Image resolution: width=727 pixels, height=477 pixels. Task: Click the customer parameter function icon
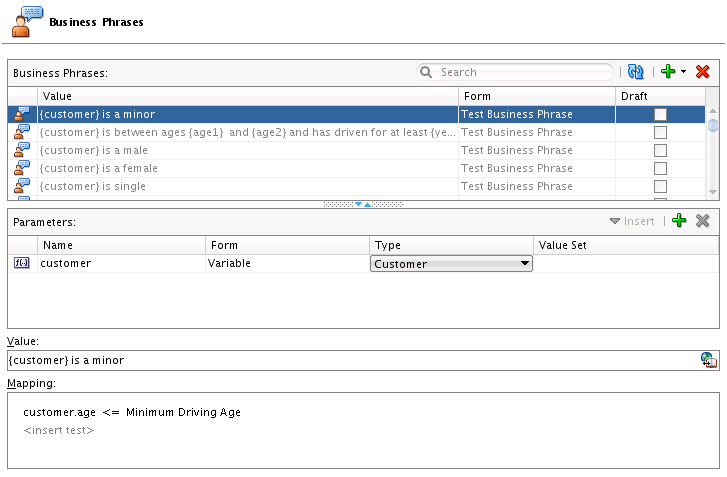22,263
